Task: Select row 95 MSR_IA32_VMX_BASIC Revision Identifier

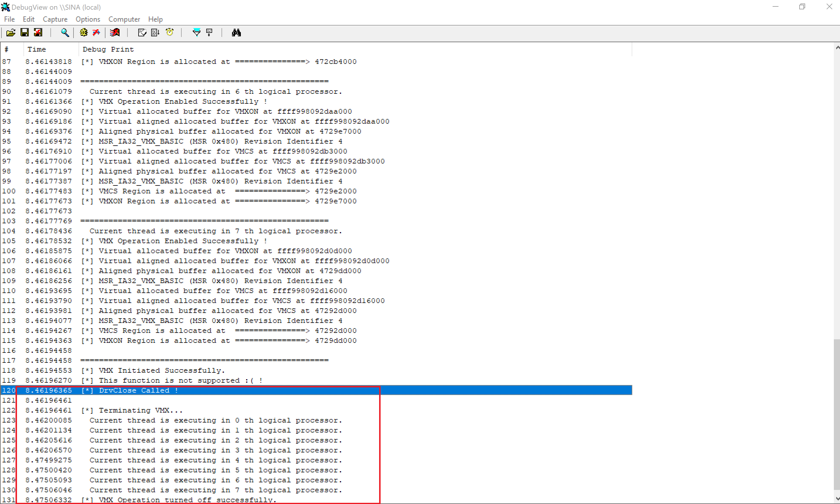Action: (x=316, y=141)
